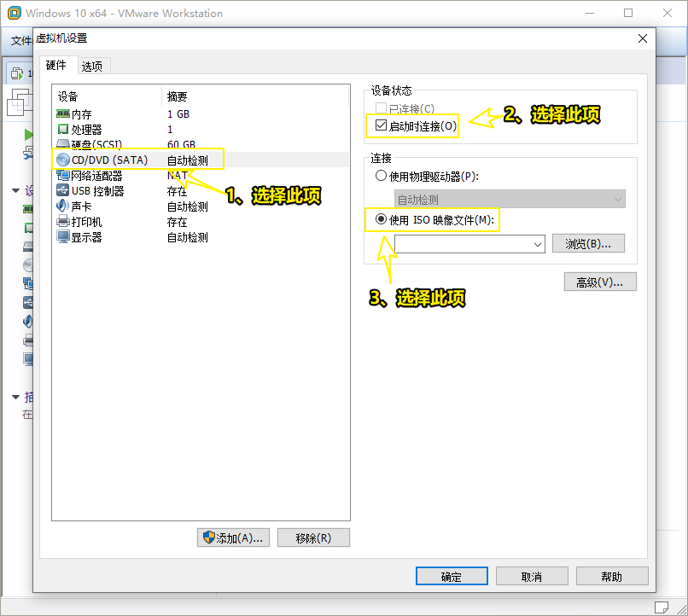Select the 声卡 row text

tap(82, 206)
